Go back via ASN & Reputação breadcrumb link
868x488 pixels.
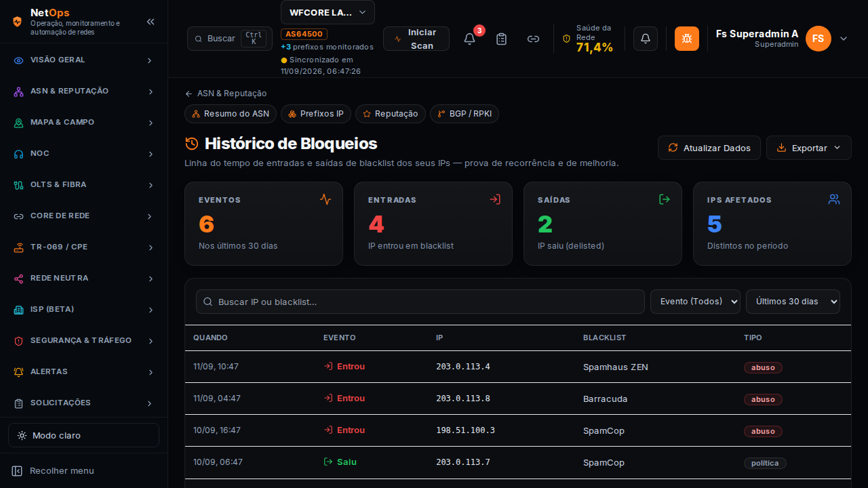226,94
